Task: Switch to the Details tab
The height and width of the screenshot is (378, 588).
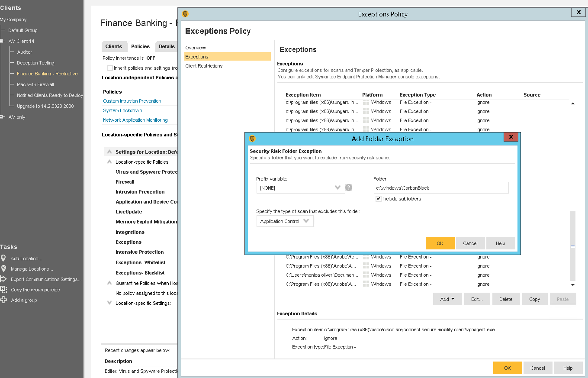Action: click(167, 46)
